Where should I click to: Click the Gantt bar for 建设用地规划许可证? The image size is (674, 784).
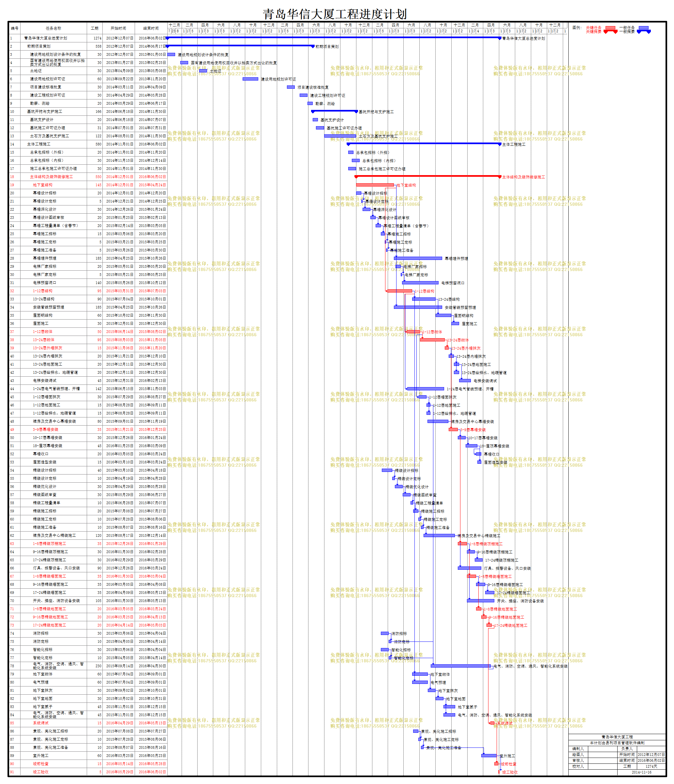click(250, 79)
